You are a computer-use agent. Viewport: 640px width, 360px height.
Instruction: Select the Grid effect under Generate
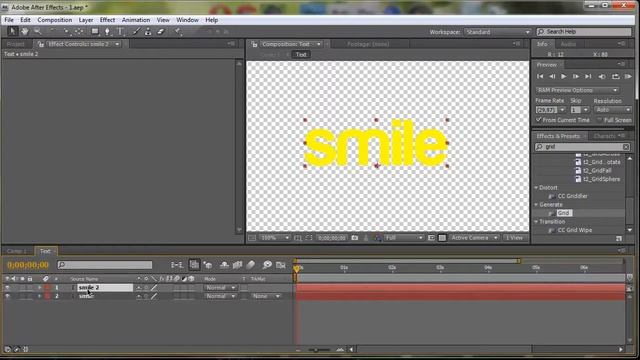pyautogui.click(x=564, y=213)
